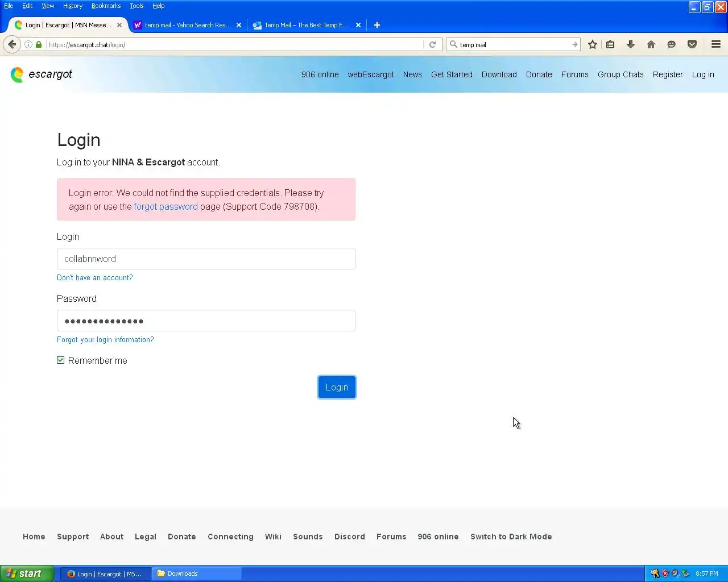The image size is (728, 582).
Task: Open the Discord footer link
Action: (x=350, y=537)
